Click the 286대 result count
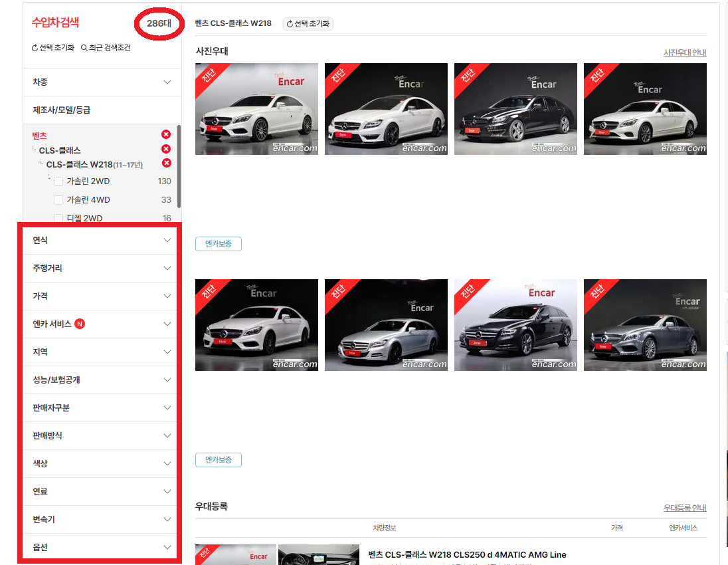 tap(159, 23)
